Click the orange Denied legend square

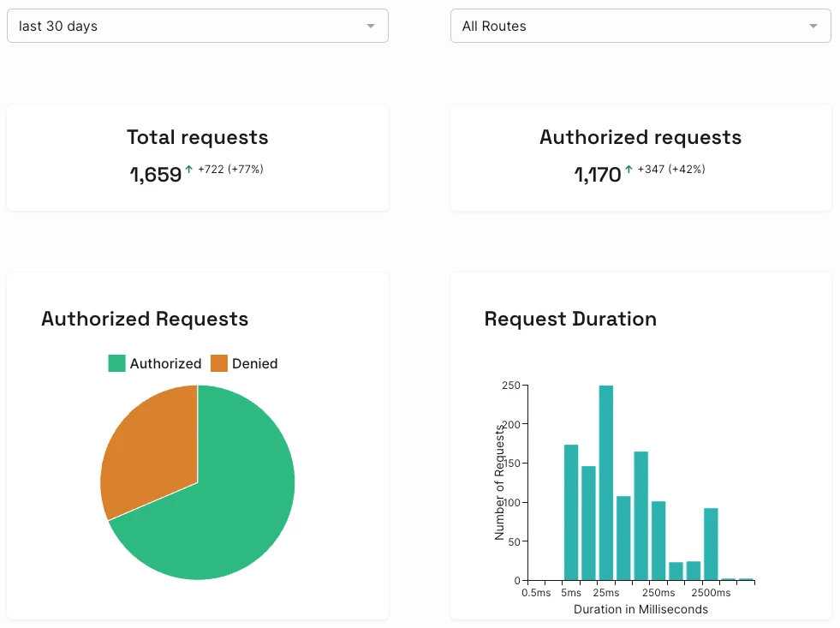tap(219, 363)
